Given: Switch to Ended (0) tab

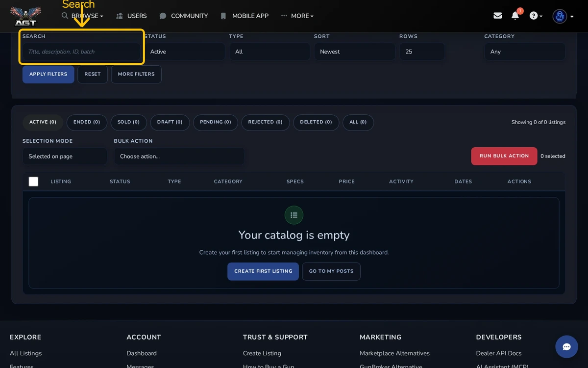Looking at the screenshot, I should pyautogui.click(x=87, y=122).
